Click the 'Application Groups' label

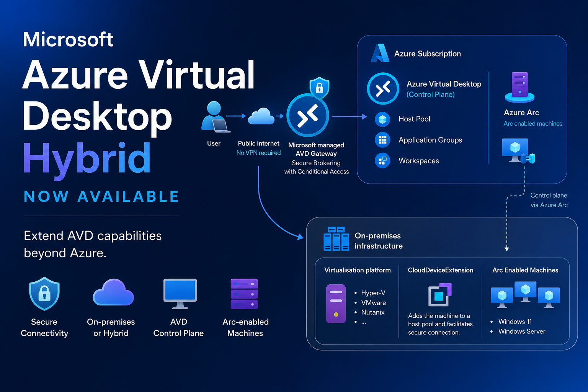pos(430,140)
